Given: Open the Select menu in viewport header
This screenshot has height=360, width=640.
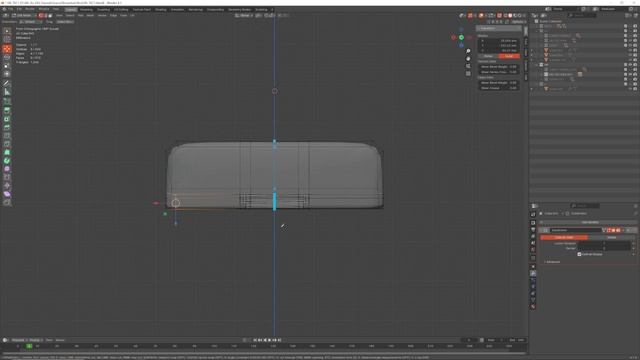Looking at the screenshot, I should [x=70, y=16].
